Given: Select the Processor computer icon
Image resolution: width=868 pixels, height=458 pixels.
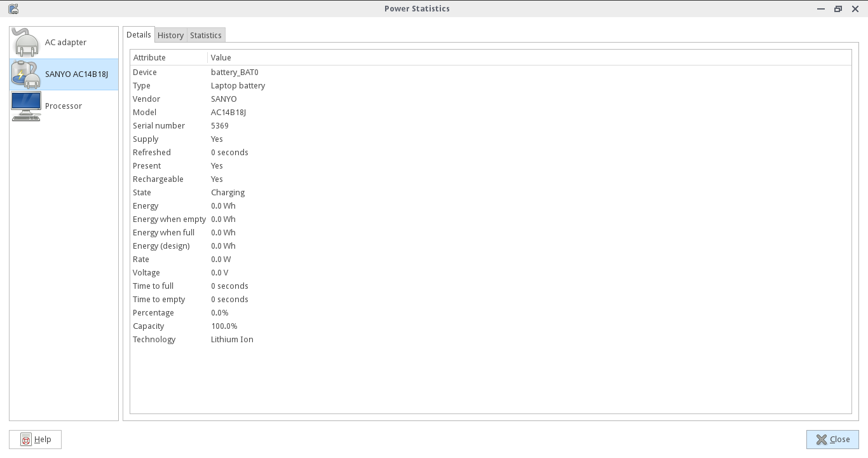Looking at the screenshot, I should pos(26,106).
